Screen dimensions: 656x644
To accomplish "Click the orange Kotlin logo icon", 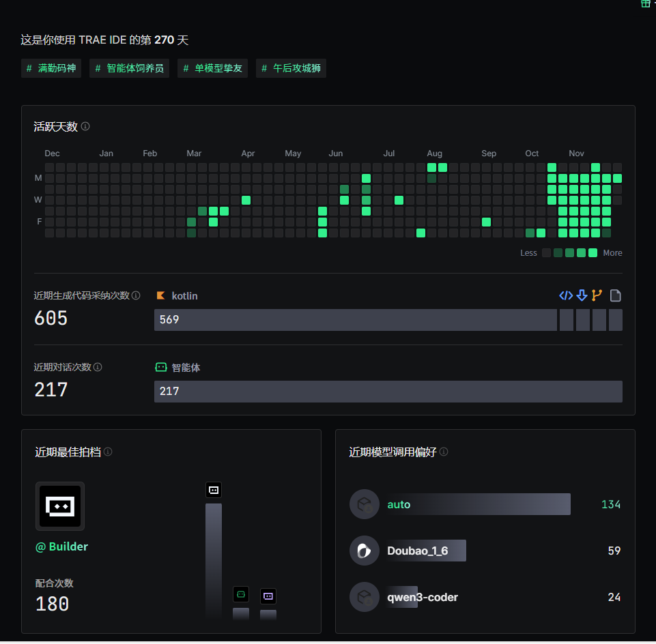I will (161, 296).
